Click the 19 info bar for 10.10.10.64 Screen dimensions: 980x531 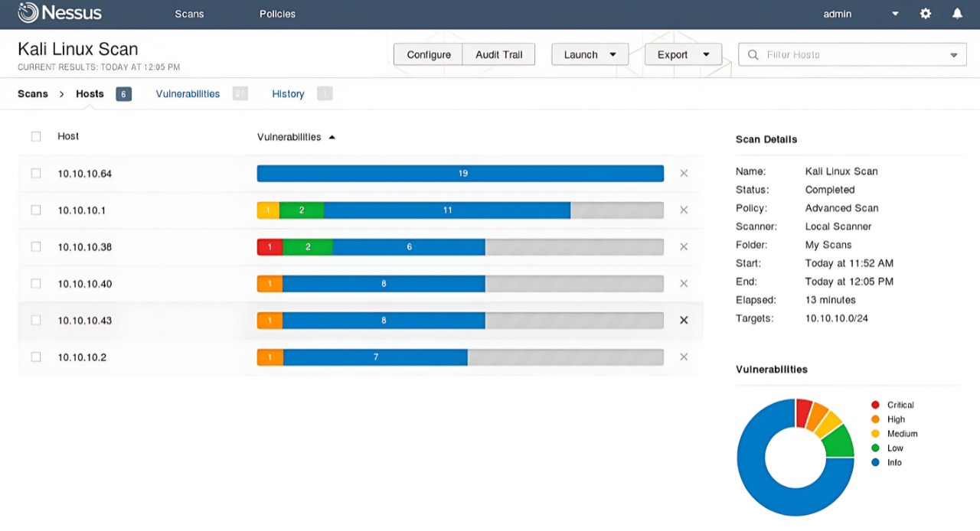pyautogui.click(x=460, y=174)
